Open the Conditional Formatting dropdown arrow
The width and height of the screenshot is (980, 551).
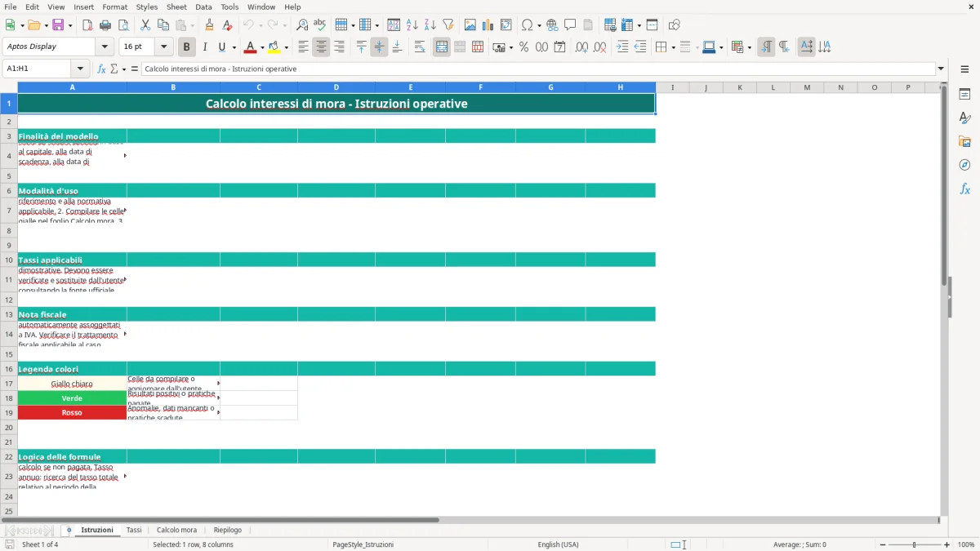750,47
